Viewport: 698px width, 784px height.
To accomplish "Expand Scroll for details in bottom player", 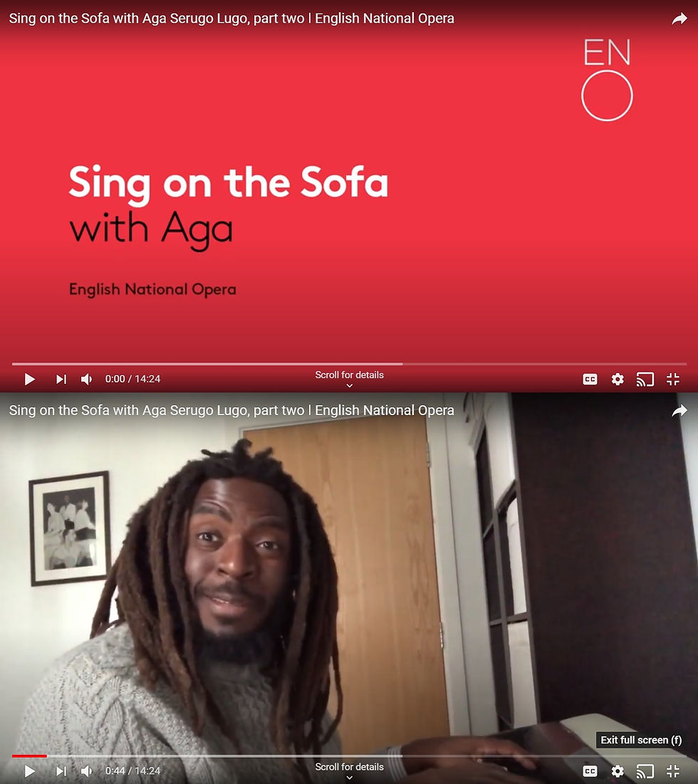I will pos(349,770).
